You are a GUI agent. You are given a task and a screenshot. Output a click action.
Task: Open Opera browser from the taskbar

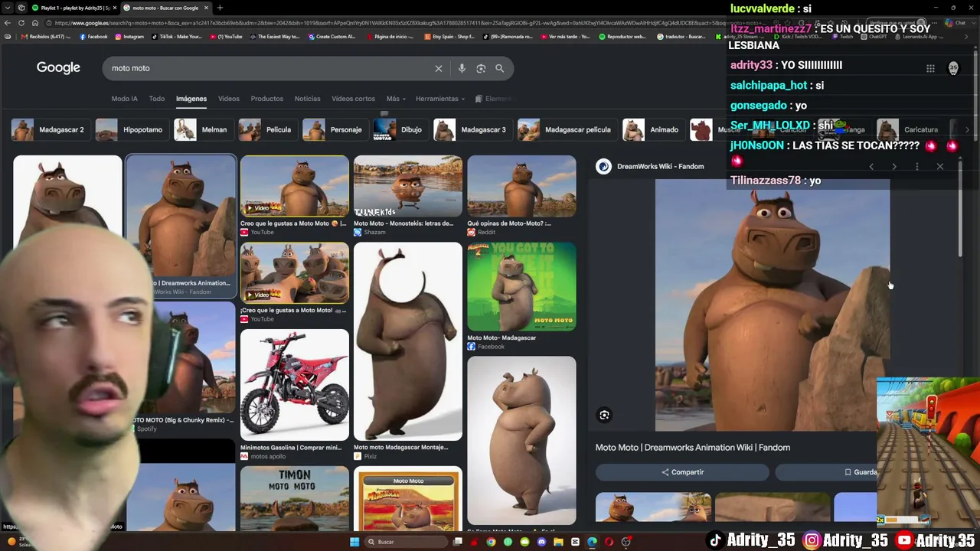click(x=609, y=542)
